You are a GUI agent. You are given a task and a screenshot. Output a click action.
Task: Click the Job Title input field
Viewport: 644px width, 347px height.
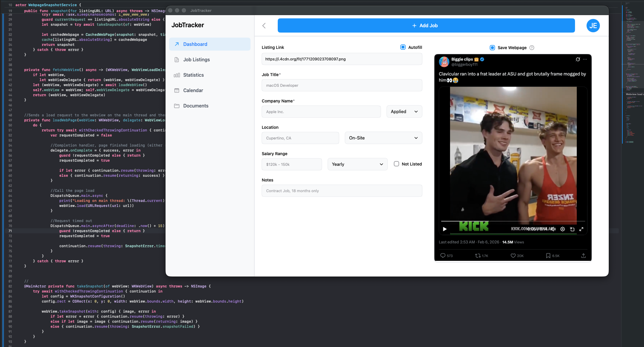point(342,85)
